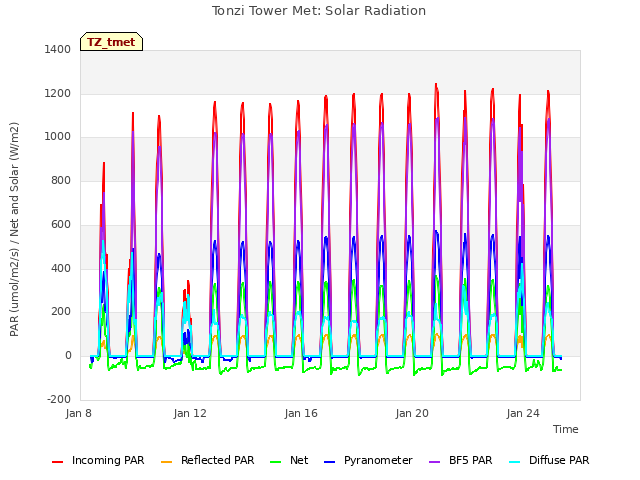
Task: Click the orange Reflected PAR color swatch
Action: [167, 462]
